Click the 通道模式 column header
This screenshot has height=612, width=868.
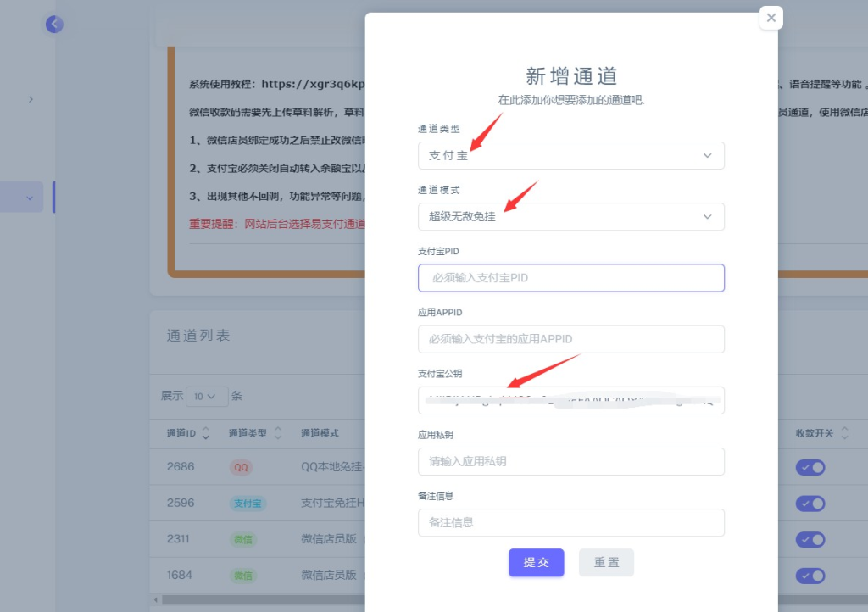point(320,433)
